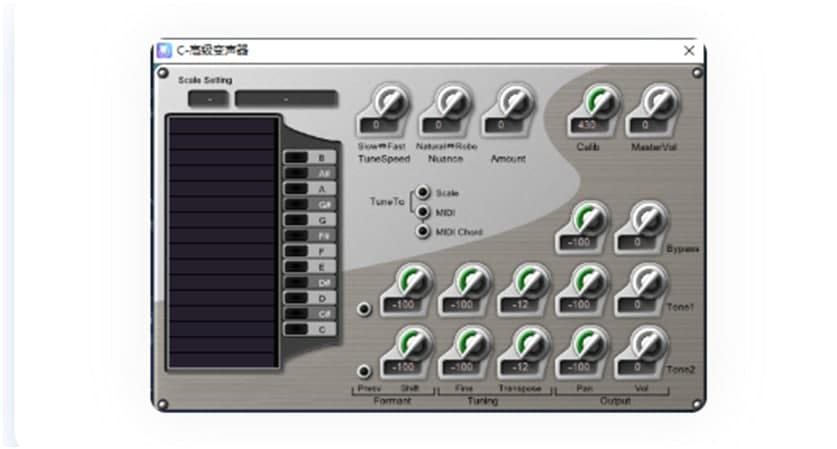Toggle the F note key

pyautogui.click(x=310, y=251)
